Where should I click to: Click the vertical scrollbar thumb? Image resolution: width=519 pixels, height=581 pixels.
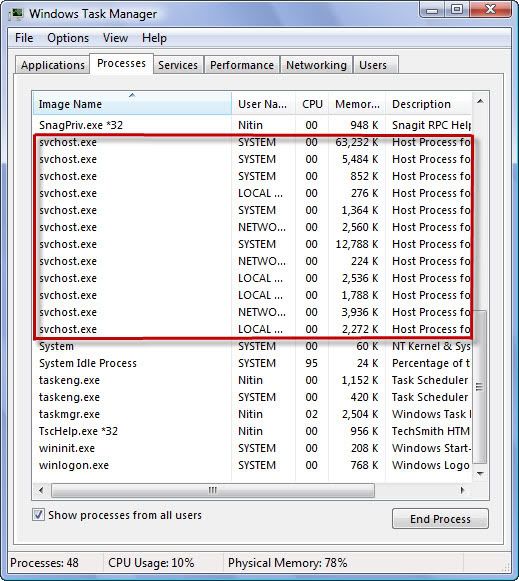[x=480, y=387]
